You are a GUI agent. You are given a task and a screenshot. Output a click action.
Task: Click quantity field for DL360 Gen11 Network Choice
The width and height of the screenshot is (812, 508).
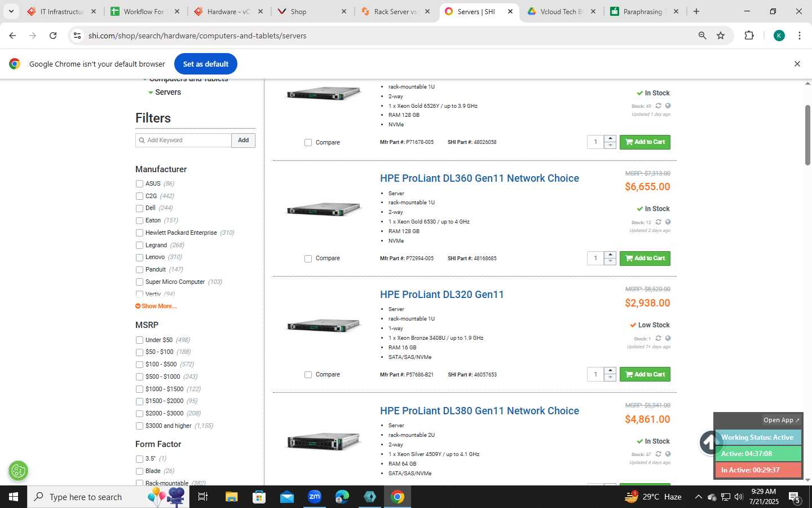click(x=595, y=259)
